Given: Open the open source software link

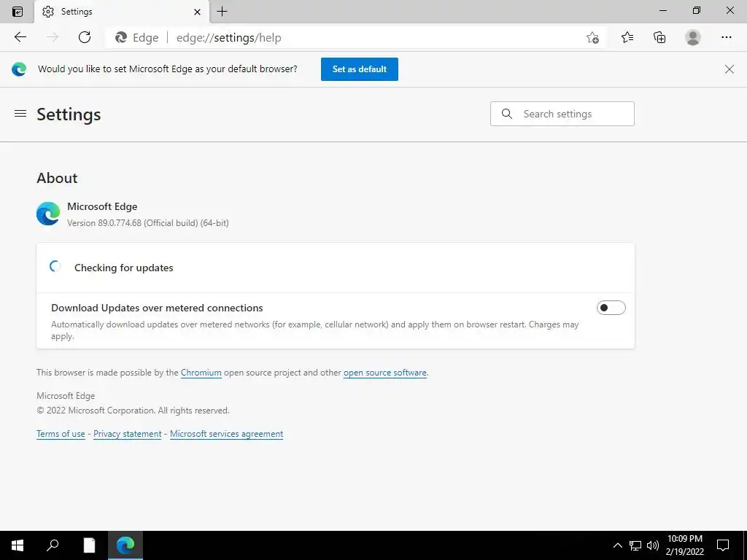Looking at the screenshot, I should pyautogui.click(x=385, y=373).
